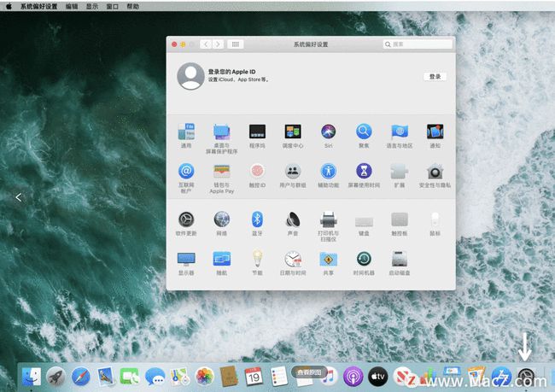This screenshot has height=392, width=555.
Task: Open 软件更新 (Software Update) pane
Action: pos(185,219)
